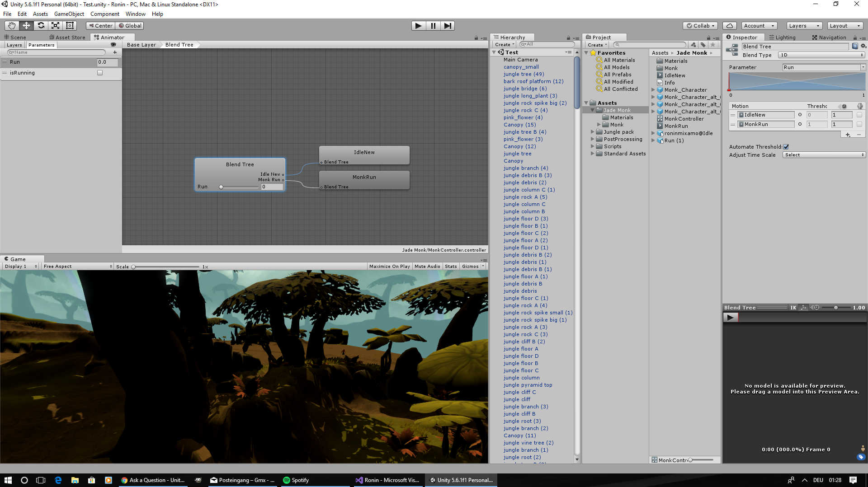This screenshot has height=487, width=868.
Task: Click the Project save search star icon
Action: click(713, 45)
